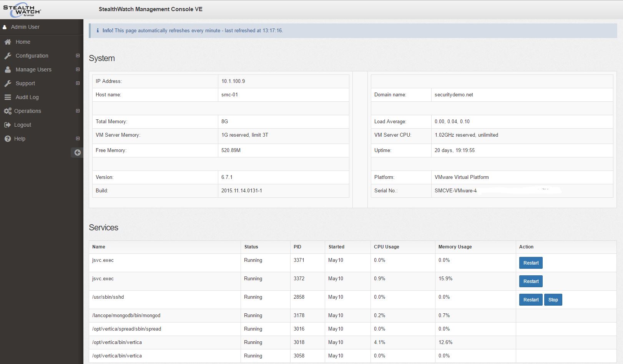This screenshot has height=364, width=623.
Task: Open Manage Users in the sidebar
Action: click(33, 69)
